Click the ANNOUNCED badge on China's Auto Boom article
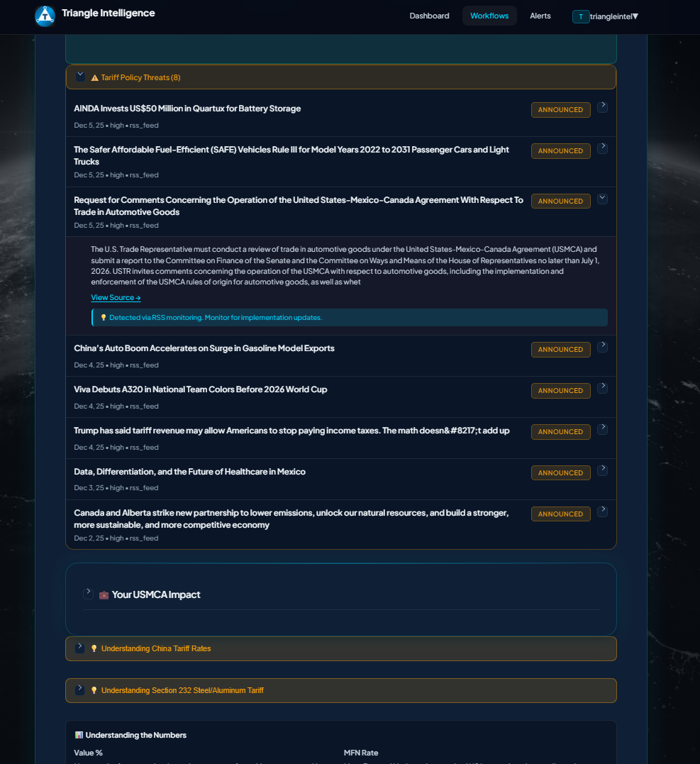Screen dimensions: 700x764 click(x=560, y=349)
